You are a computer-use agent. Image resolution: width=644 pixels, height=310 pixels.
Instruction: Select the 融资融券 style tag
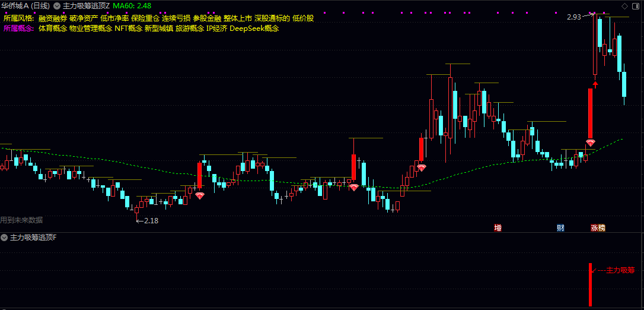click(x=53, y=18)
